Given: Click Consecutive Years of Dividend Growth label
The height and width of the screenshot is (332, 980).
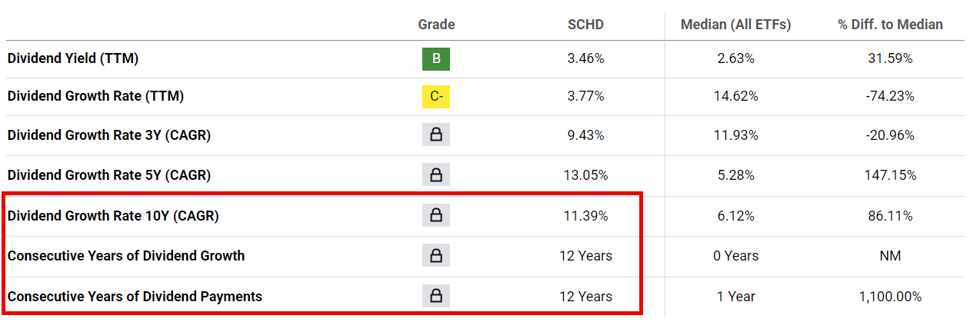Looking at the screenshot, I should click(126, 256).
